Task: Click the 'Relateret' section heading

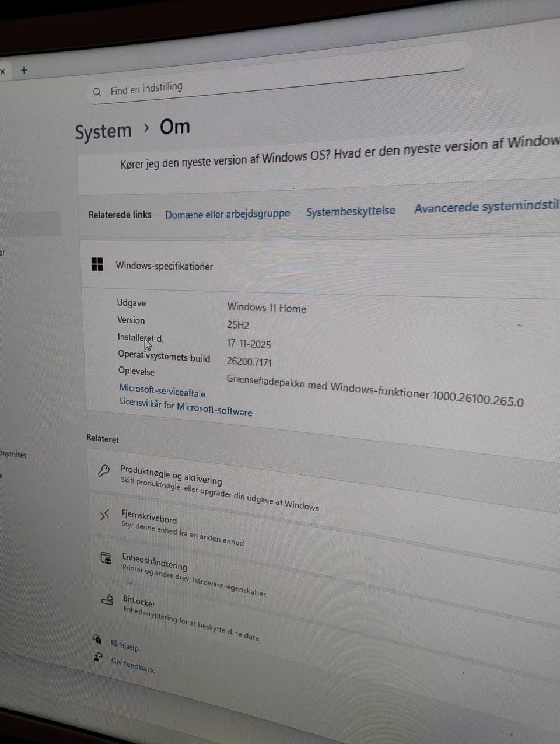Action: 103,438
